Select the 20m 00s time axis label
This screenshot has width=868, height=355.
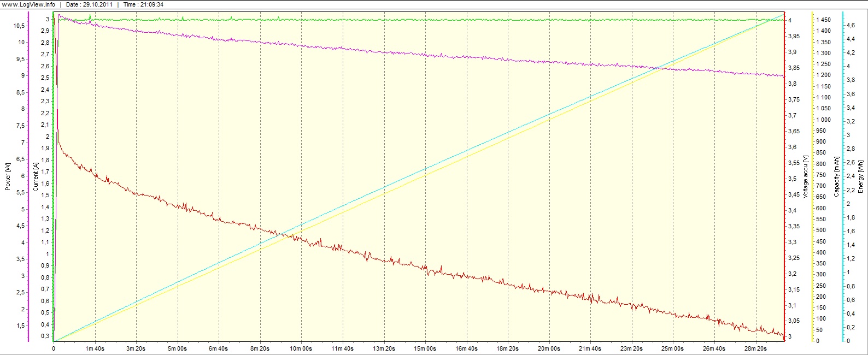[549, 348]
